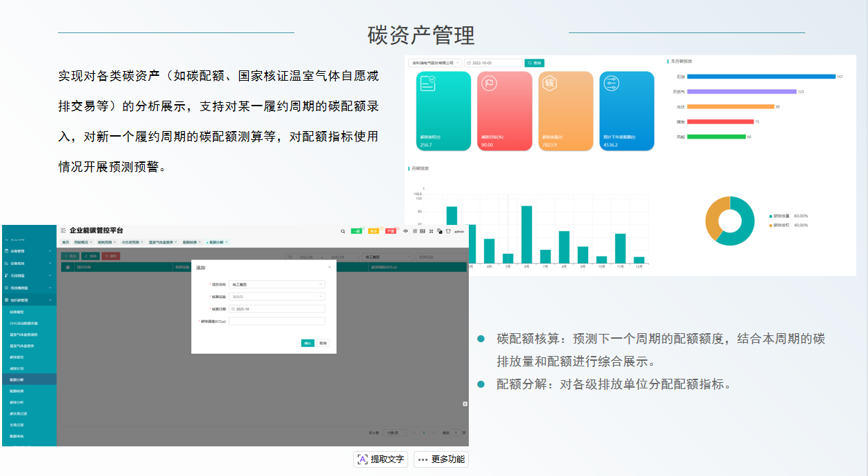Screen dimensions: 868x476
Task: Open the QR code icon in header
Action: click(414, 231)
